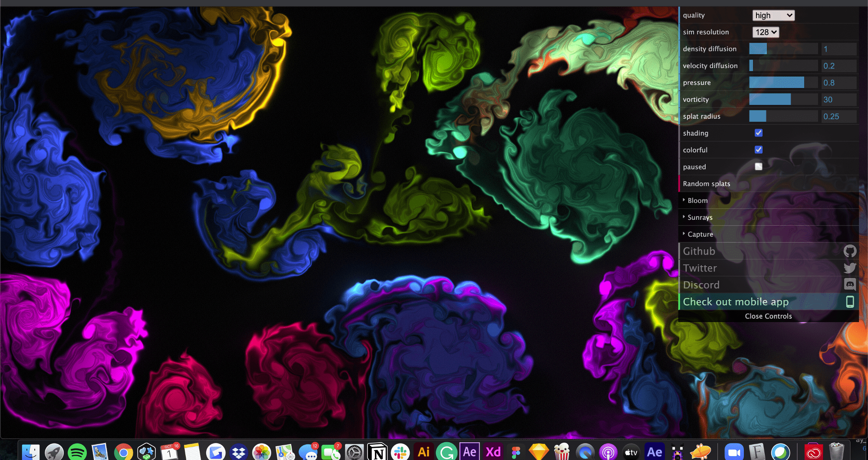
Task: Open Adobe Illustrator in the dock
Action: 424,452
